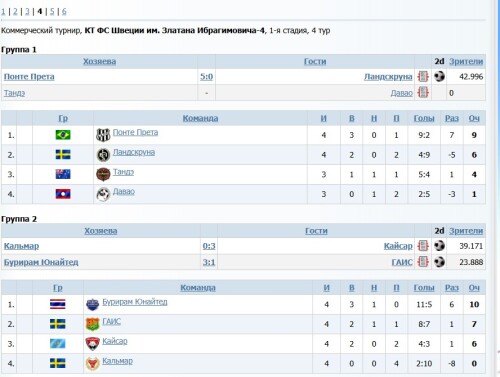Sort Group 1 matches by Зрители header
This screenshot has height=377, width=500.
point(466,61)
